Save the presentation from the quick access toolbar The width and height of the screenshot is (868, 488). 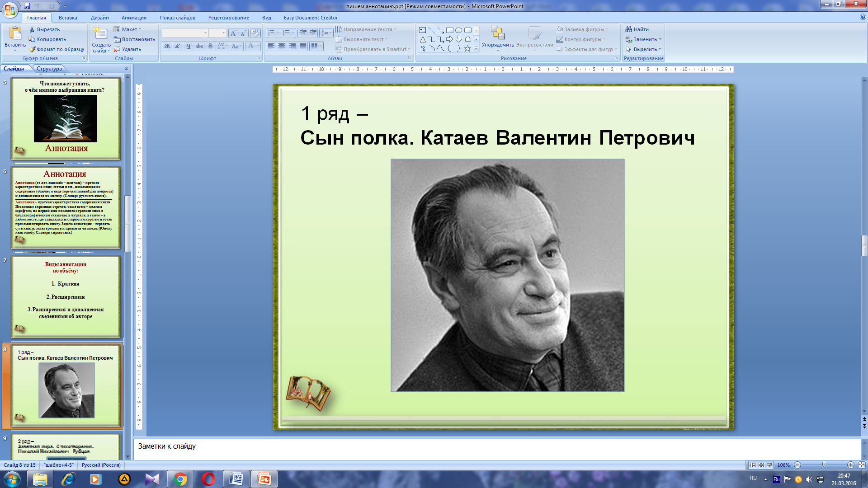coord(27,6)
